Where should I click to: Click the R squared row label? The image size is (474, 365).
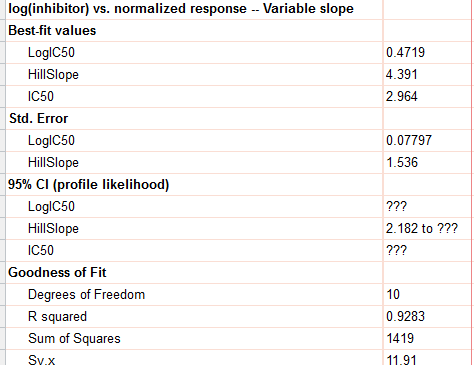(57, 316)
